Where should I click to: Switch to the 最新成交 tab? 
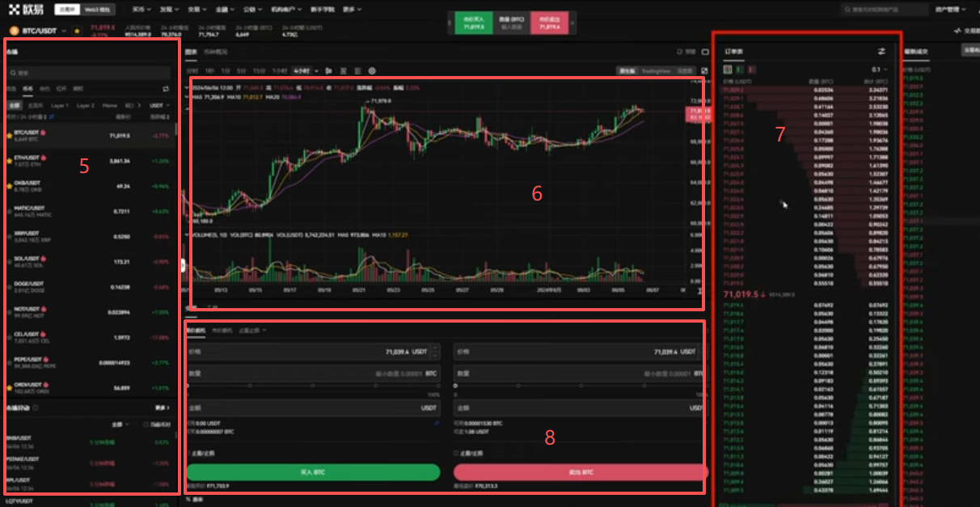[916, 51]
